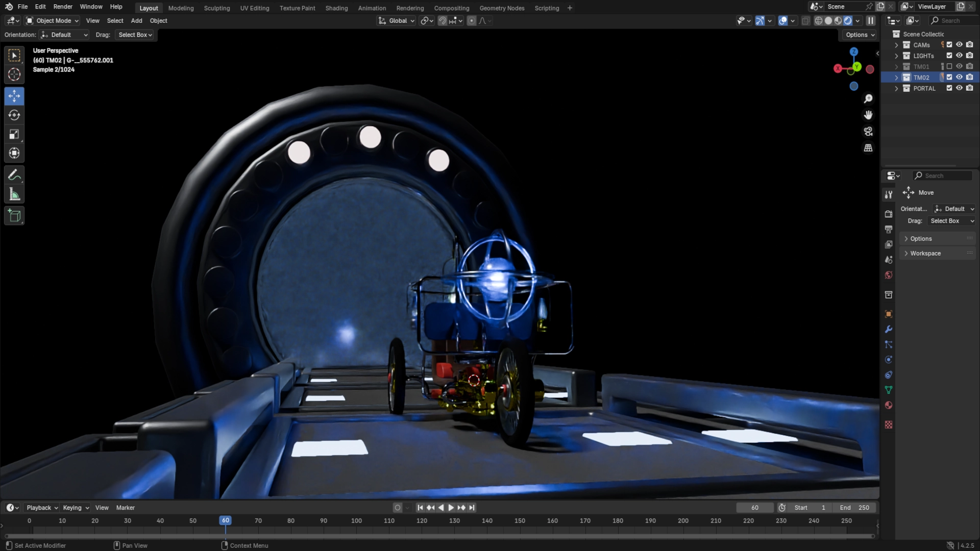Open the Modifiers wrench properties tab
This screenshot has height=551, width=980.
[889, 330]
